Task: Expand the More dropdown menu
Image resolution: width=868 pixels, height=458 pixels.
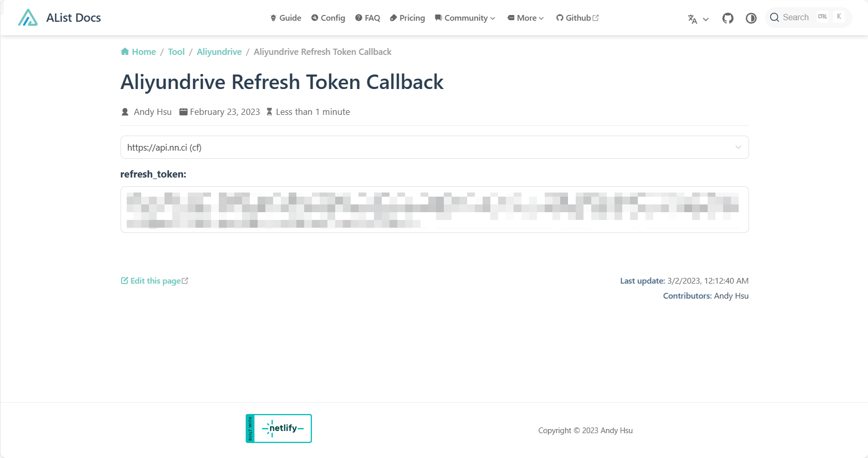Action: point(526,18)
